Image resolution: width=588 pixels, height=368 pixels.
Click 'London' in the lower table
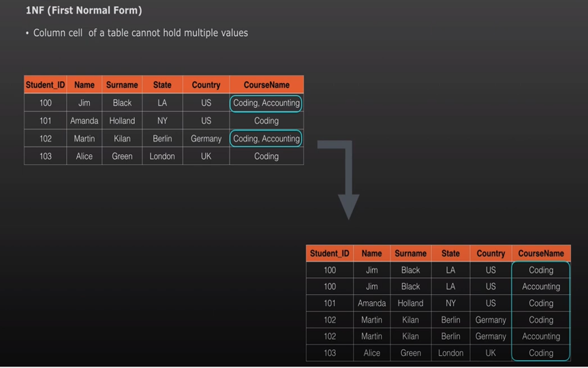pyautogui.click(x=450, y=353)
